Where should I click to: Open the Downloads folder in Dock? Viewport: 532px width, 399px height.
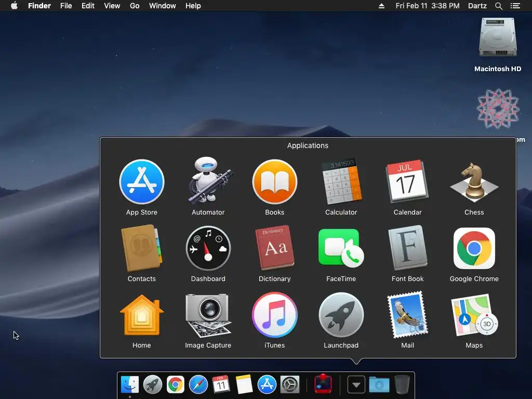tap(379, 385)
